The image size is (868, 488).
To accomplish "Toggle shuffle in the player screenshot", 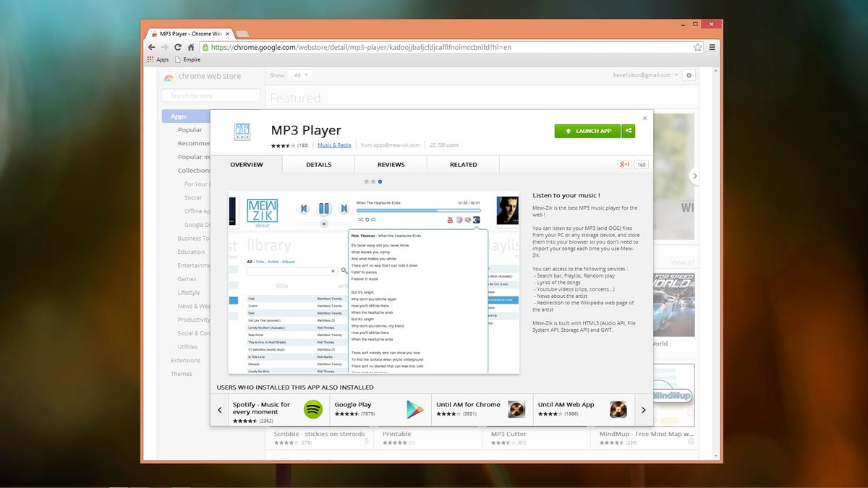I will pos(359,219).
